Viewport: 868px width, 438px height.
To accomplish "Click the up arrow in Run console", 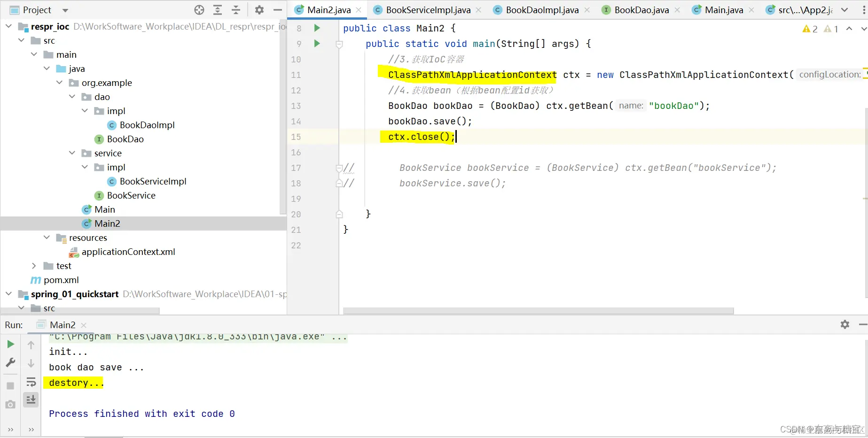I will coord(31,345).
